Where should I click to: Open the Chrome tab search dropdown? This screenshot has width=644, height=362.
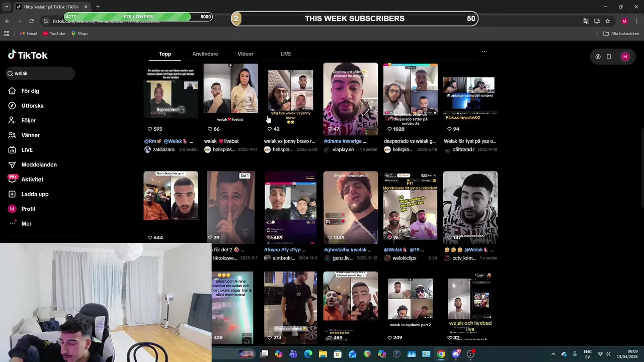click(7, 7)
